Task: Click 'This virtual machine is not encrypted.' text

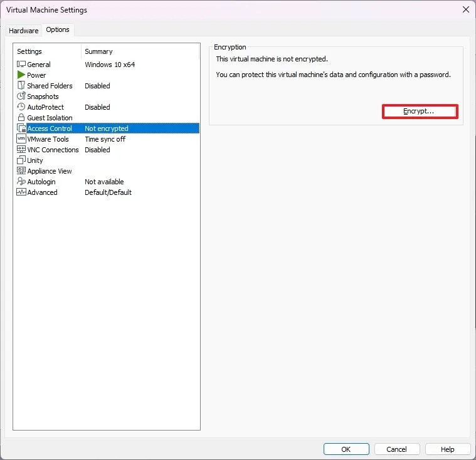Action: tap(272, 59)
